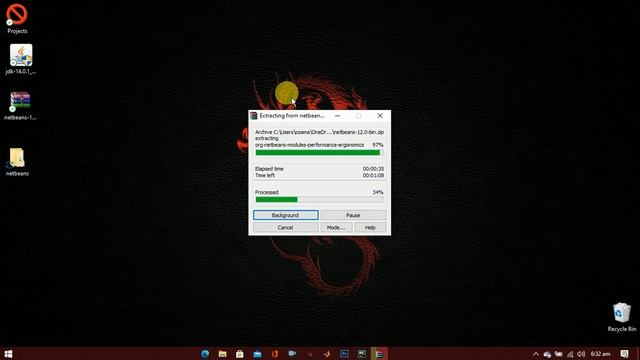This screenshot has height=360, width=640.
Task: Open the Office app from taskbar
Action: pyautogui.click(x=275, y=353)
